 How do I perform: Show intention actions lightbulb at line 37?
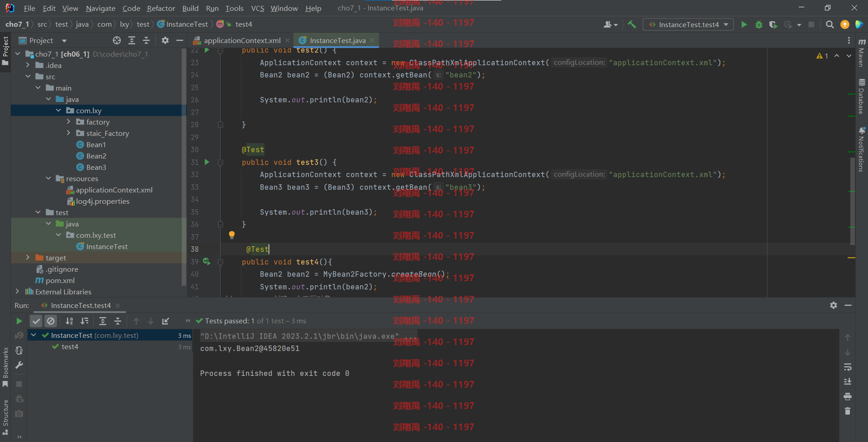point(232,235)
